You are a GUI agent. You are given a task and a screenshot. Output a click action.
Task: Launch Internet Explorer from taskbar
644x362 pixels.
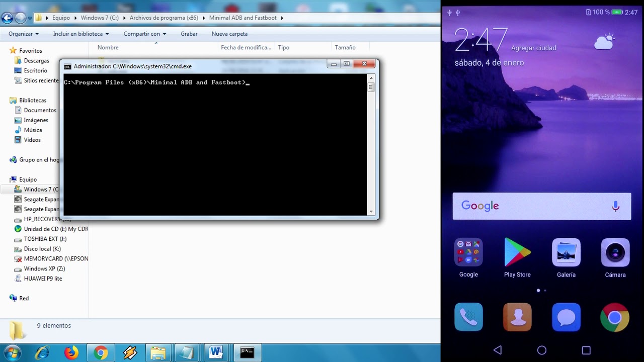tap(42, 353)
